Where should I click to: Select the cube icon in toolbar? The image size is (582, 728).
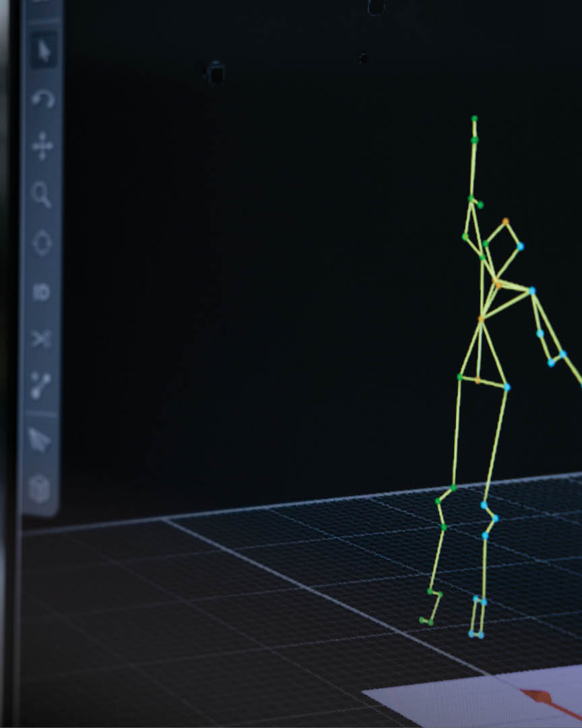point(40,488)
